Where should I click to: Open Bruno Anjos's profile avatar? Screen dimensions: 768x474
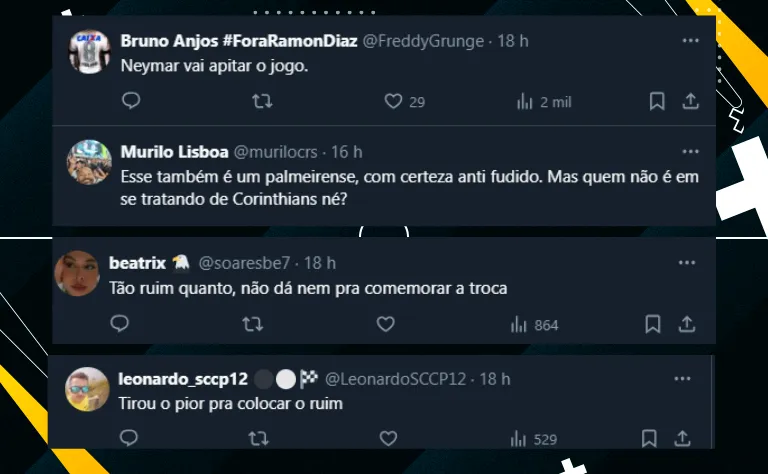tap(88, 50)
